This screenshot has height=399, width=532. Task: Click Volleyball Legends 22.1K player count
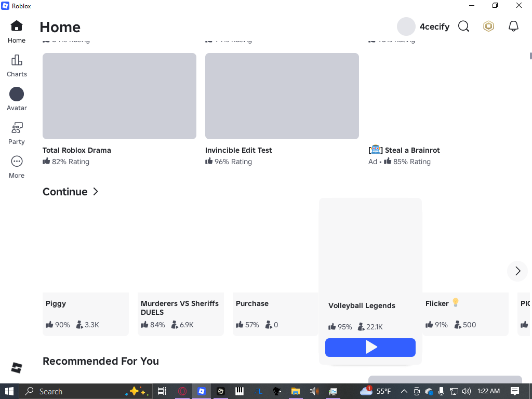[370, 327]
